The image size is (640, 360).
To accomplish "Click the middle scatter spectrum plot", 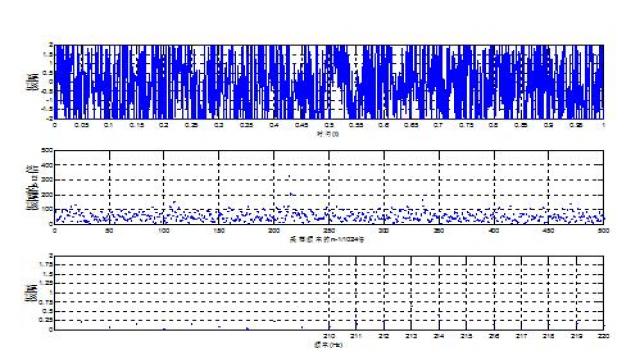I will pyautogui.click(x=329, y=187).
